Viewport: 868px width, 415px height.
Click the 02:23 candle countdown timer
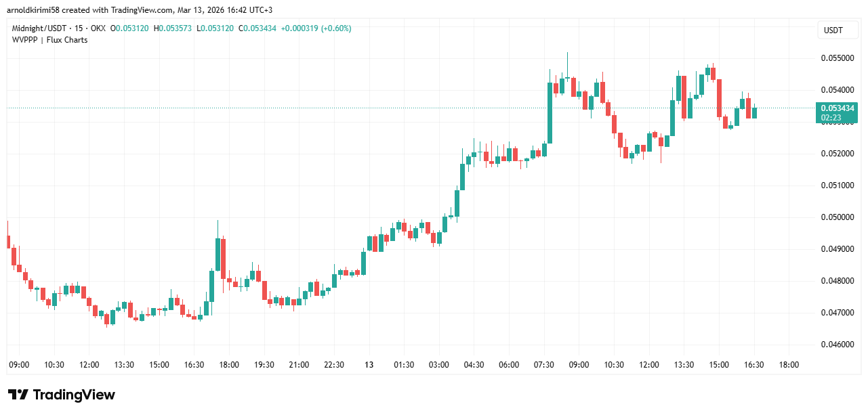831,118
